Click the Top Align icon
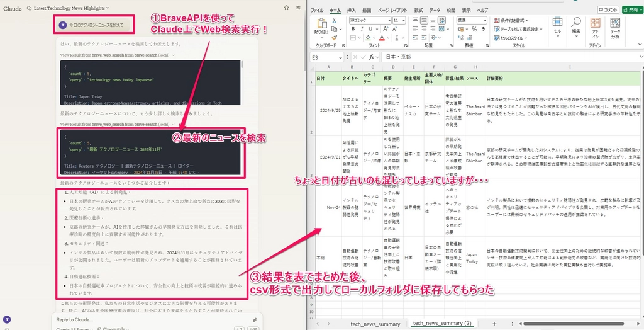Viewport: 644px width, 330px height. (x=415, y=20)
